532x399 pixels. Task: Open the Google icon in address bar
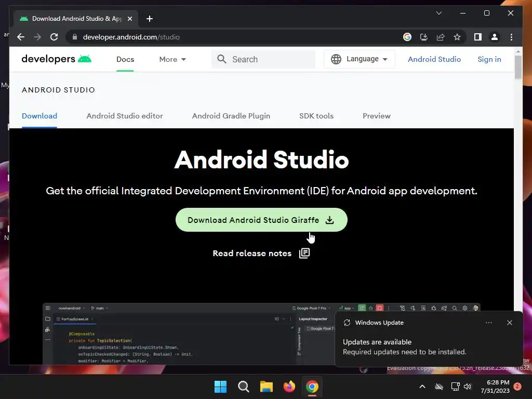point(407,37)
